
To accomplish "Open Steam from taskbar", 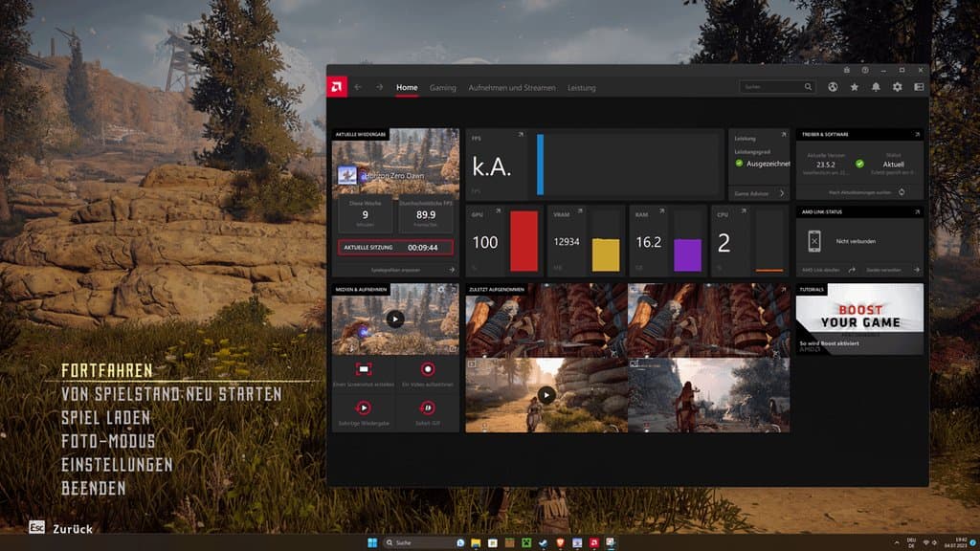I will [x=544, y=543].
